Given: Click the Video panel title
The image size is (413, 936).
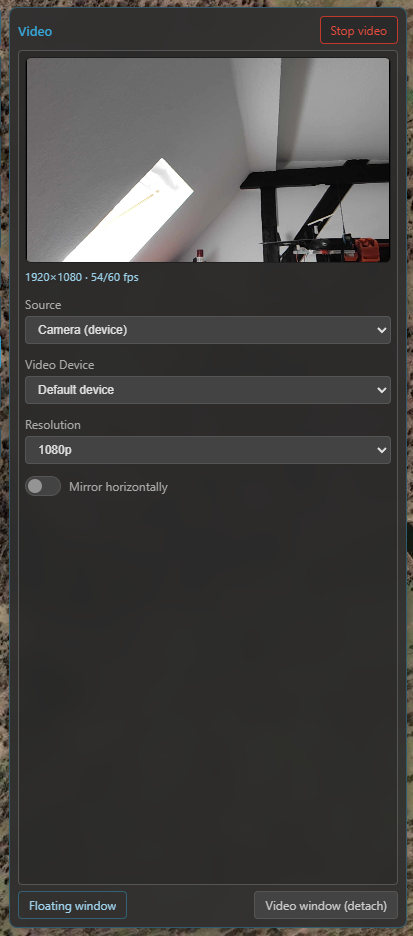Looking at the screenshot, I should pyautogui.click(x=35, y=32).
